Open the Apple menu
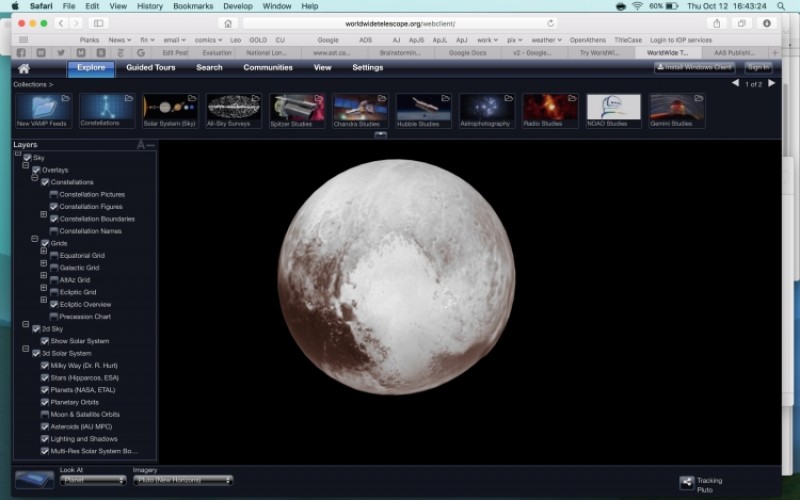The image size is (800, 500). click(15, 6)
